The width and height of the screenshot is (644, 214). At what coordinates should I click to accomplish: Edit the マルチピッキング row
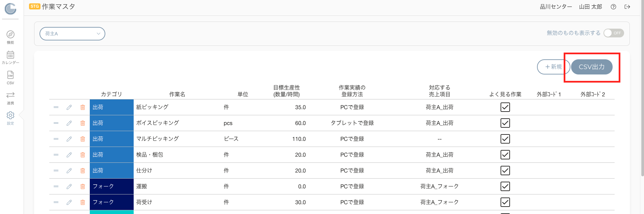pyautogui.click(x=69, y=139)
